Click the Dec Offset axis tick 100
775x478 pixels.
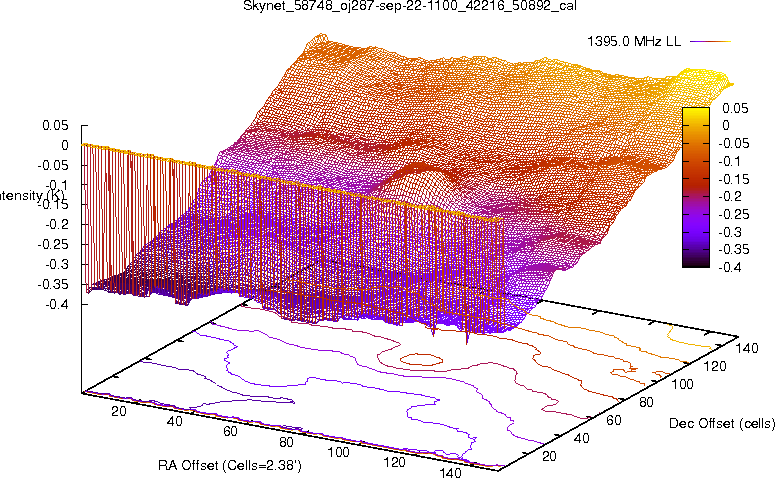tap(682, 384)
